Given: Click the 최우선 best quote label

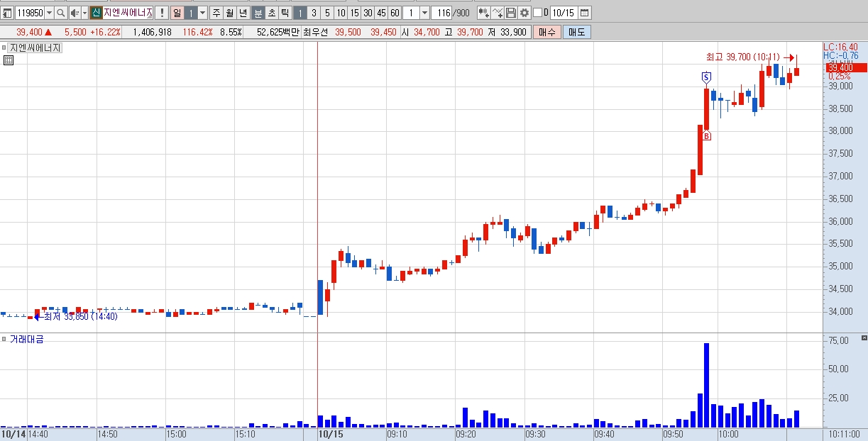Looking at the screenshot, I should pyautogui.click(x=317, y=32).
